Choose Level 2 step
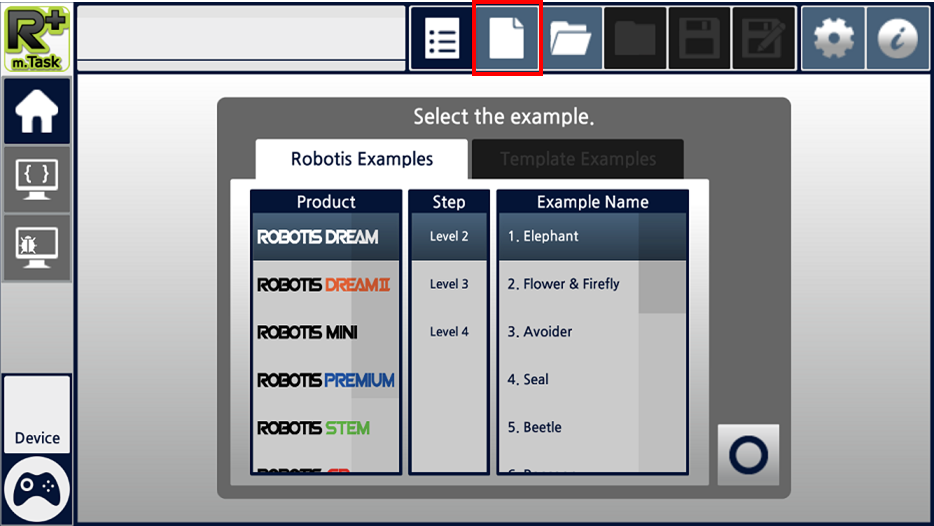 pos(449,236)
